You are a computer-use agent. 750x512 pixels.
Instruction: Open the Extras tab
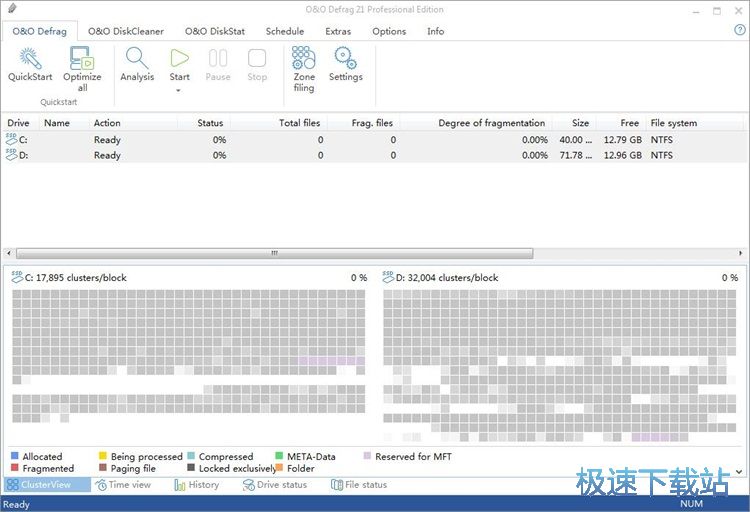[x=338, y=31]
